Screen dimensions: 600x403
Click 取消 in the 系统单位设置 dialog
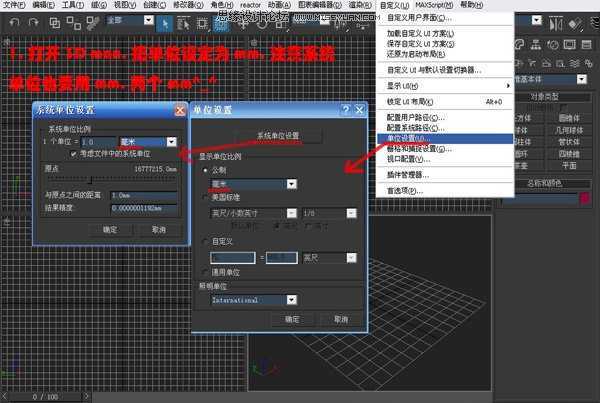159,230
